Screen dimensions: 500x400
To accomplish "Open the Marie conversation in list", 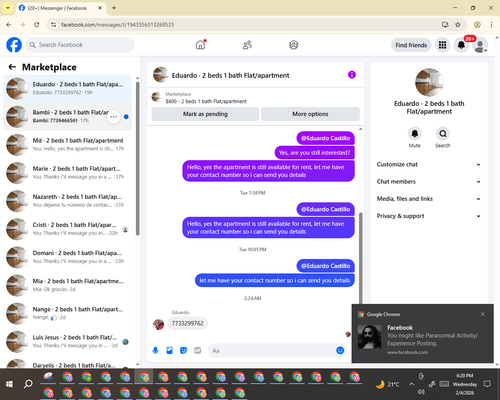I will pyautogui.click(x=68, y=173).
